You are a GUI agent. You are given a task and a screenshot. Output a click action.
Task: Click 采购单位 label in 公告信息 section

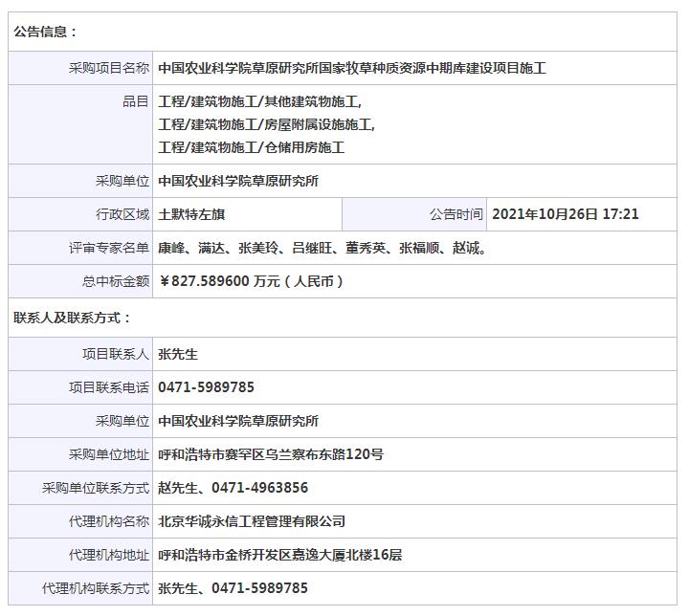click(122, 181)
